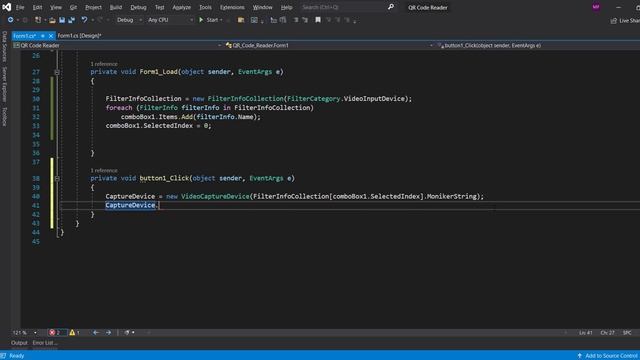The image size is (640, 360).
Task: Click the 1 reference link above button1_Click
Action: [x=104, y=171]
